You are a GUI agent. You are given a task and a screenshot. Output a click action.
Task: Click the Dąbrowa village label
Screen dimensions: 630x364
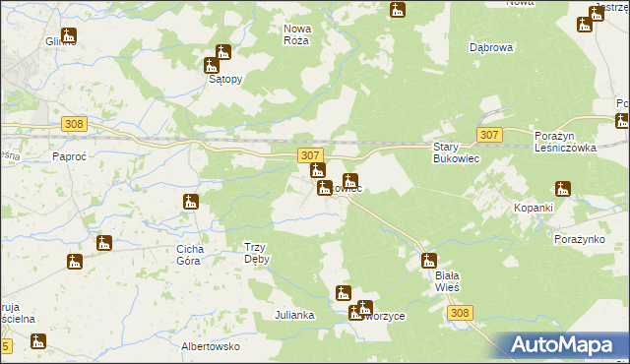coord(491,48)
